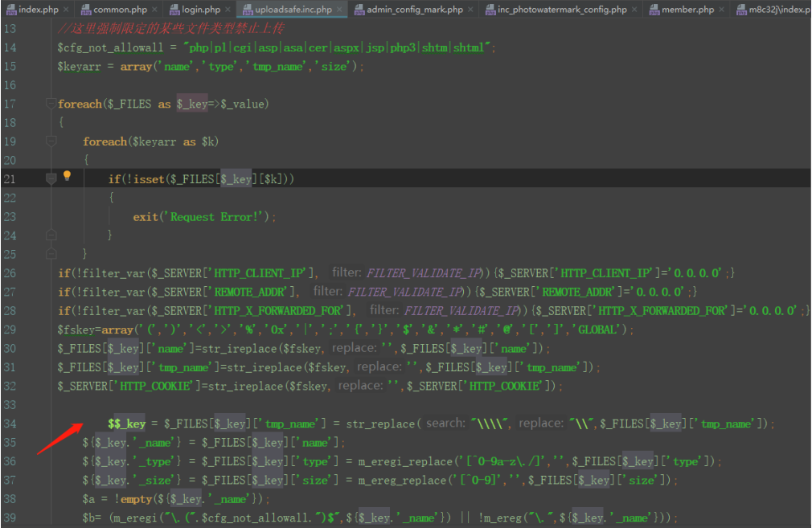Click 'HTTP_CLIENT_IP' string on line 26

coord(260,272)
